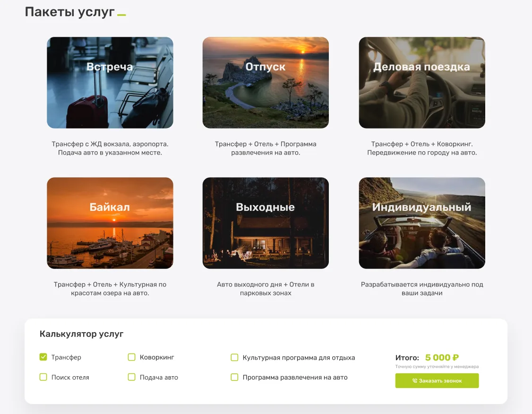
Task: Choose the Байкал package image
Action: 110,223
